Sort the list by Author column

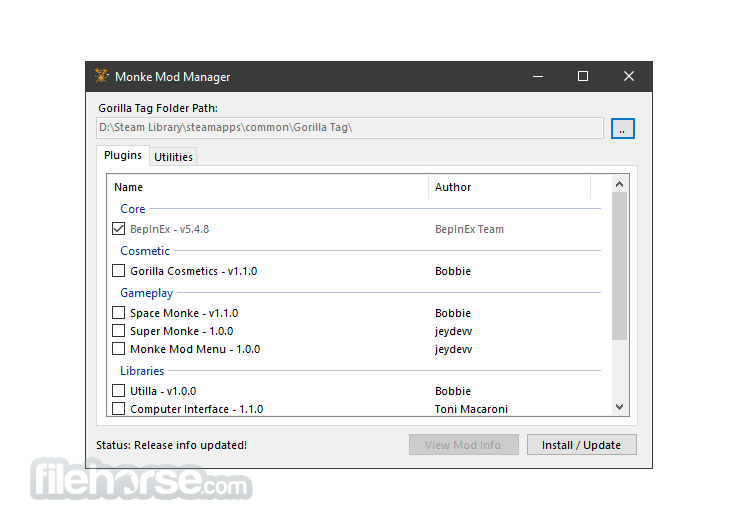coord(509,187)
